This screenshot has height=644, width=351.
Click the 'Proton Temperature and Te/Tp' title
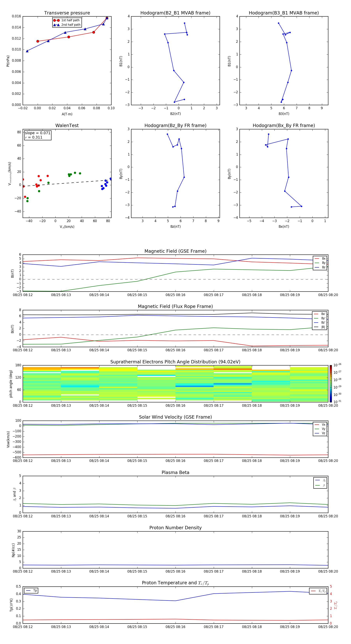[x=175, y=583]
